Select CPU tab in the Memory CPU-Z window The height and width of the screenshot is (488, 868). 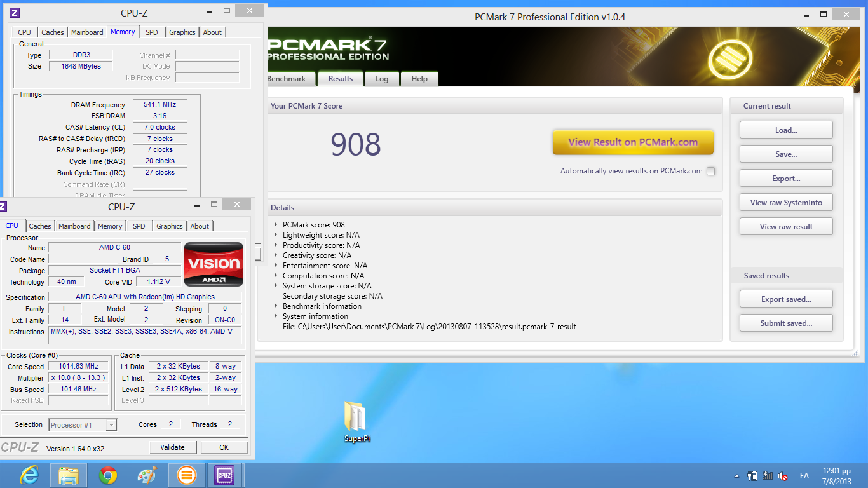click(24, 32)
